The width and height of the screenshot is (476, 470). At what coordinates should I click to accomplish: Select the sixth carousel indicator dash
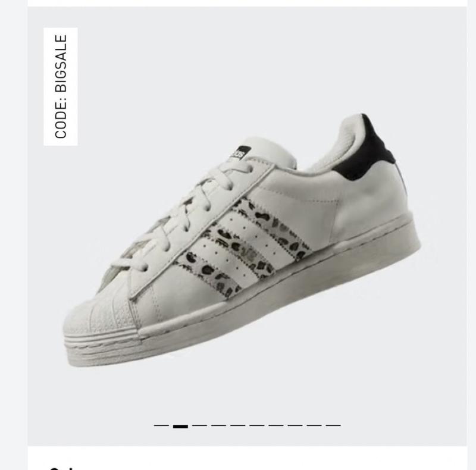click(257, 425)
